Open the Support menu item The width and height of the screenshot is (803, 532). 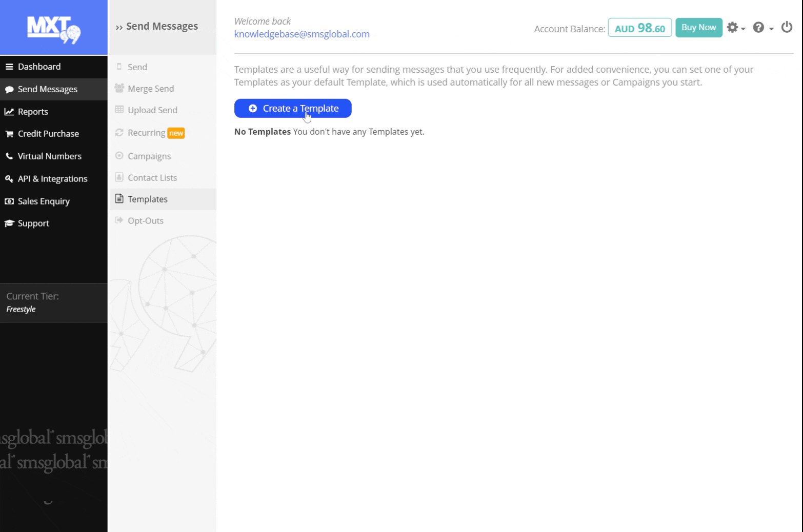[x=33, y=223]
